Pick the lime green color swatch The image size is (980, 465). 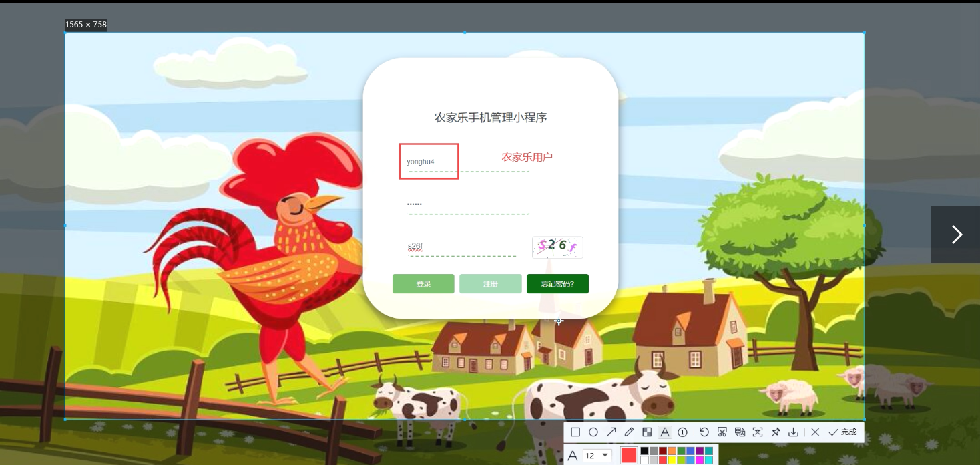681,460
